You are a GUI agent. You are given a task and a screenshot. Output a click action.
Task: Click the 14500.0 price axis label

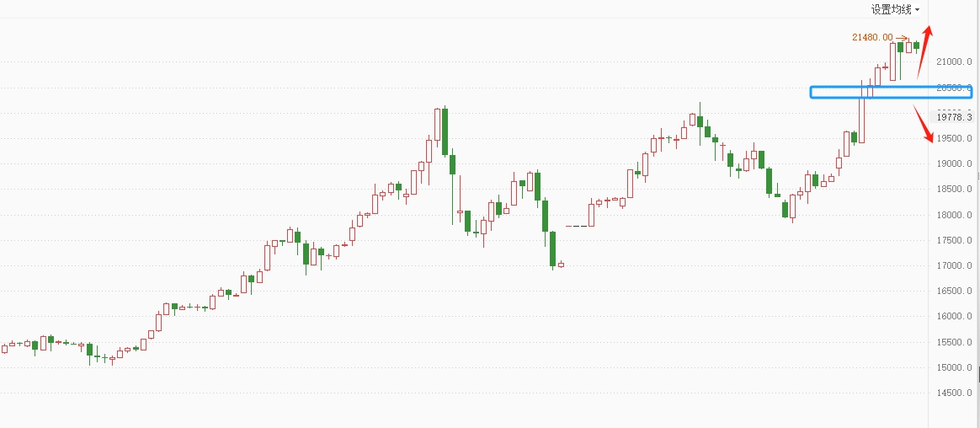pyautogui.click(x=955, y=393)
